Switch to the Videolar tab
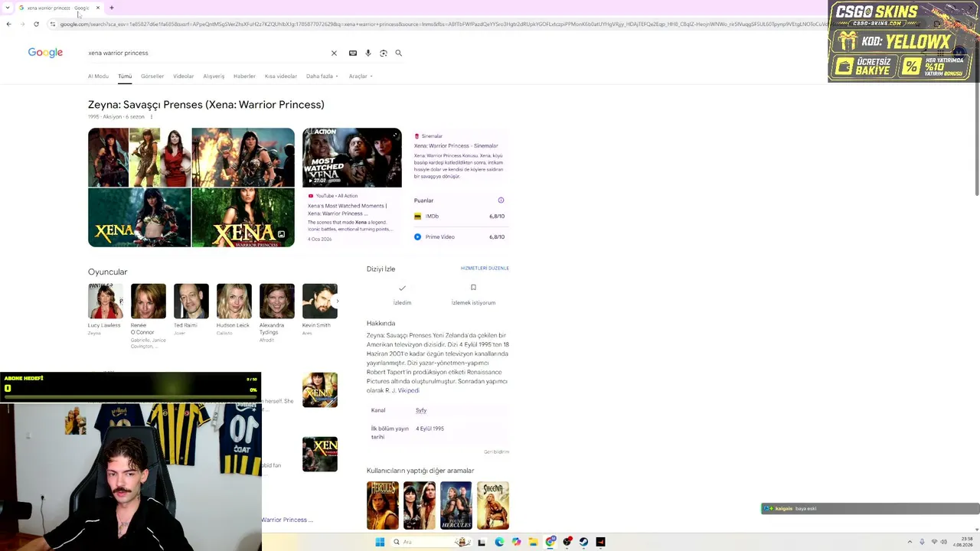 (x=184, y=77)
